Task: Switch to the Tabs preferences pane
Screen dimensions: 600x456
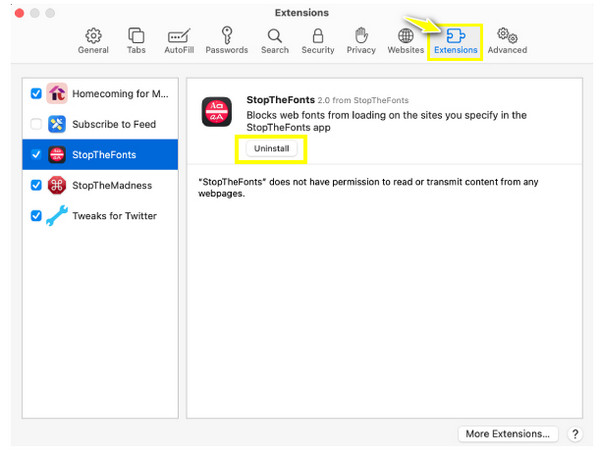Action: pos(136,41)
